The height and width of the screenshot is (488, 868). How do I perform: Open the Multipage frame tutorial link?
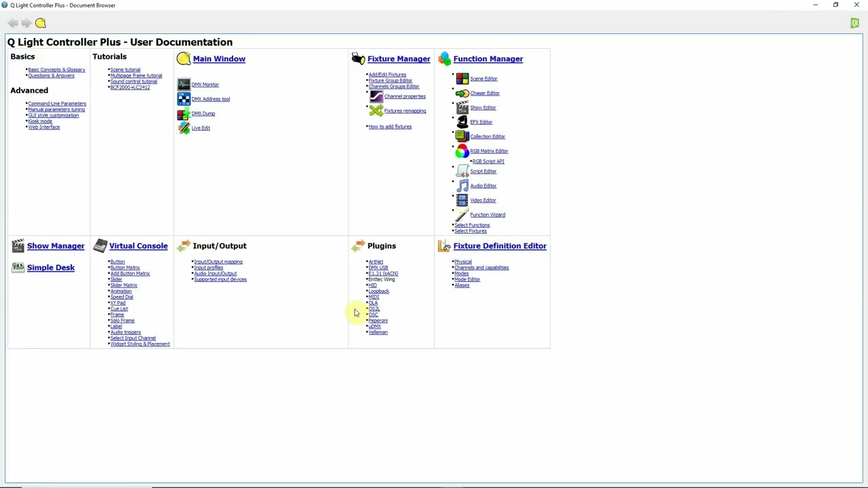136,76
